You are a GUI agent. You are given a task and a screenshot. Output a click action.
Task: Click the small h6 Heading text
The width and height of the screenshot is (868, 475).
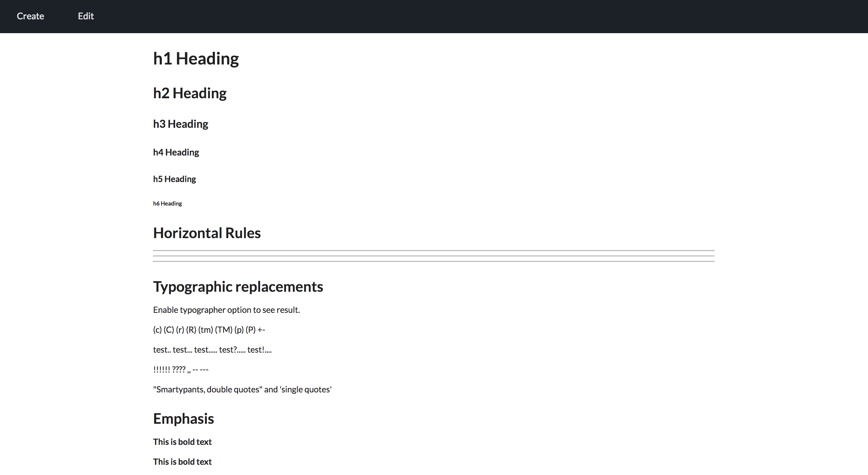pos(168,203)
